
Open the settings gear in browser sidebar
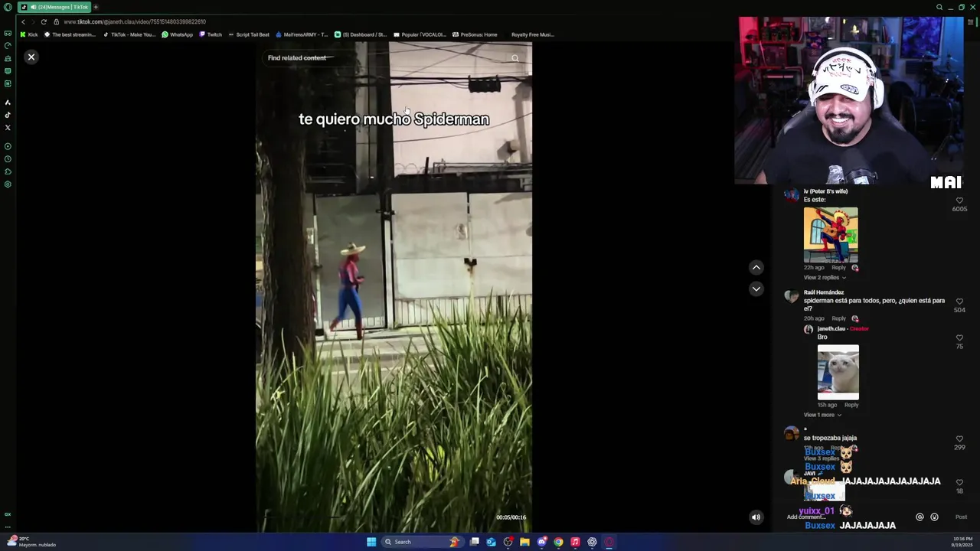pyautogui.click(x=8, y=184)
